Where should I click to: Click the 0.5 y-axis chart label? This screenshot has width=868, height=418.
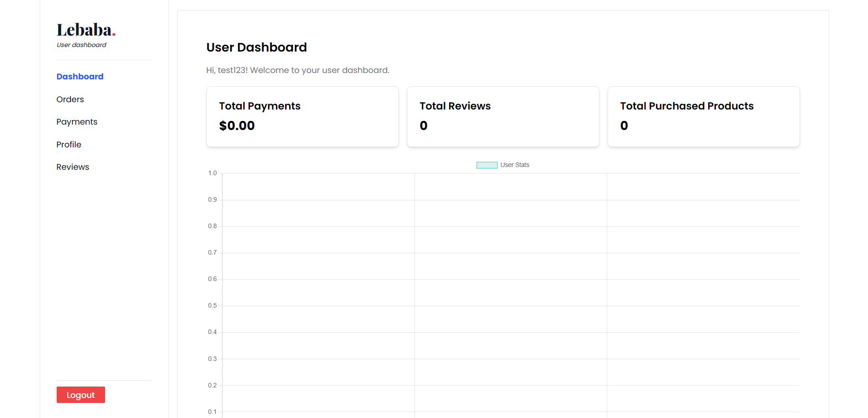pos(212,306)
